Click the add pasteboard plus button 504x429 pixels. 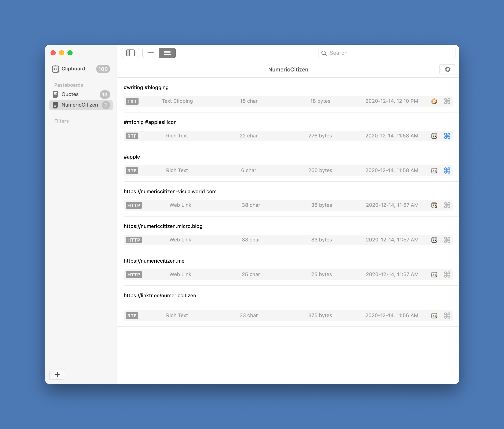(57, 374)
